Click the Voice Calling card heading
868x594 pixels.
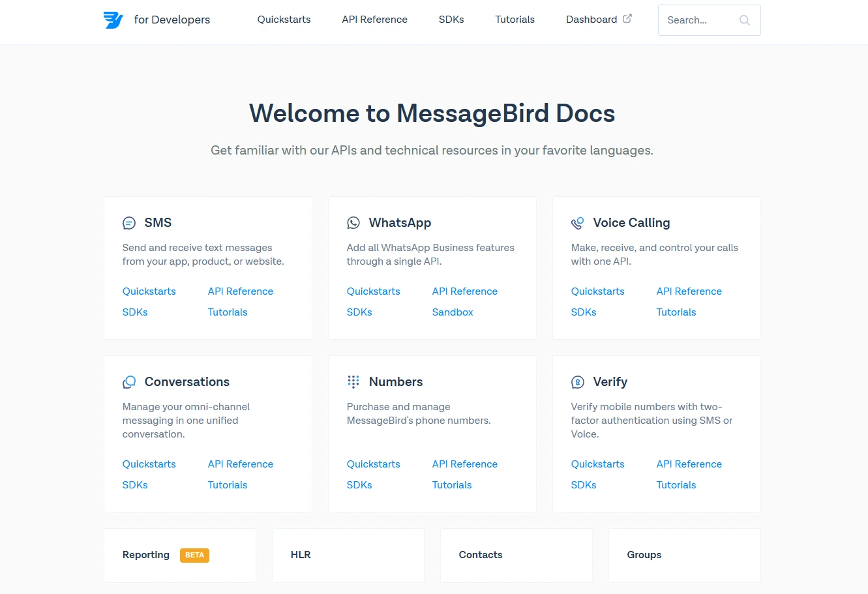[x=631, y=223]
